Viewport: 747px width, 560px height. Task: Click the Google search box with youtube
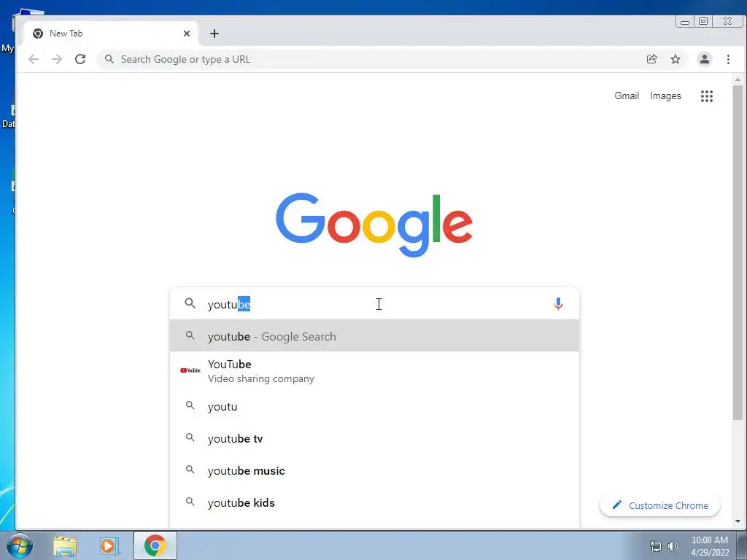[x=374, y=304]
